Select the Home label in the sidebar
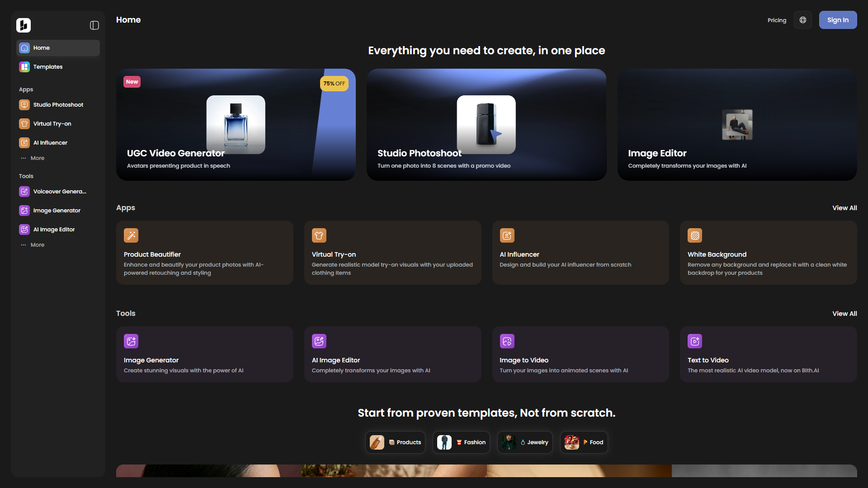 [42, 48]
